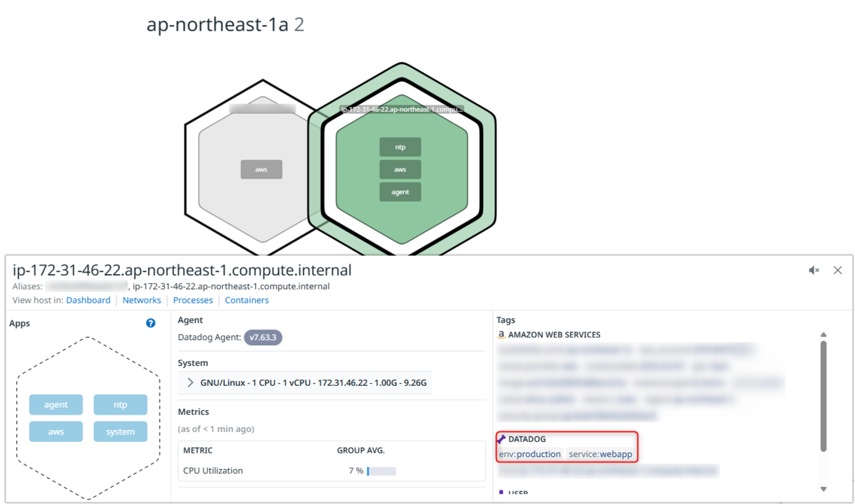Open the Networks view link
The image size is (855, 504).
point(142,300)
